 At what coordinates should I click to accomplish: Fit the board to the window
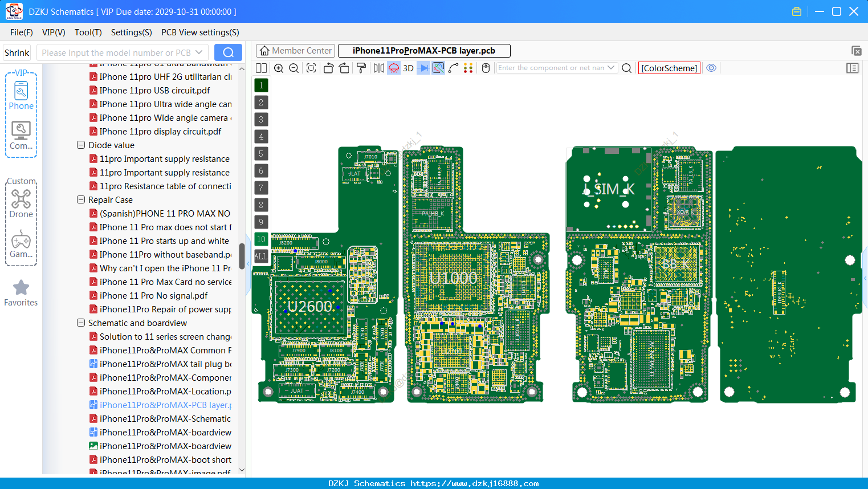click(311, 68)
